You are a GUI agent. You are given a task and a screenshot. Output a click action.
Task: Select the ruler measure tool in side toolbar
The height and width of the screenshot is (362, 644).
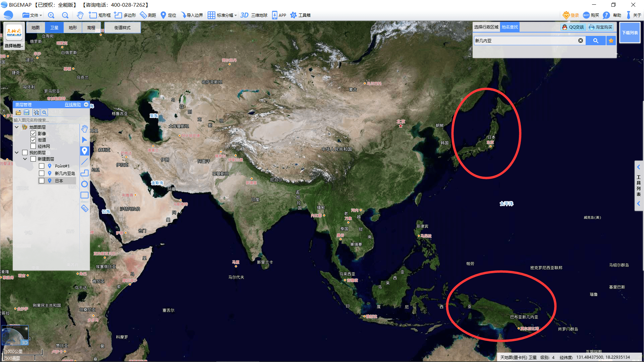85,208
